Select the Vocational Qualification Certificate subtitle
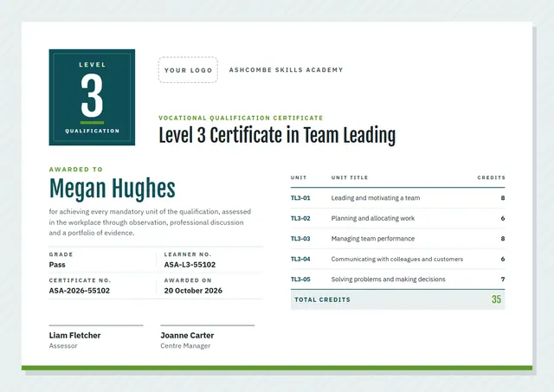This screenshot has height=392, width=554. [x=241, y=118]
